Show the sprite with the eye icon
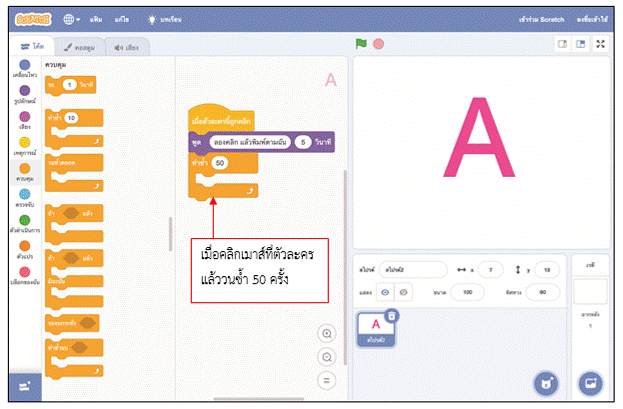The image size is (623, 409). pos(386,294)
